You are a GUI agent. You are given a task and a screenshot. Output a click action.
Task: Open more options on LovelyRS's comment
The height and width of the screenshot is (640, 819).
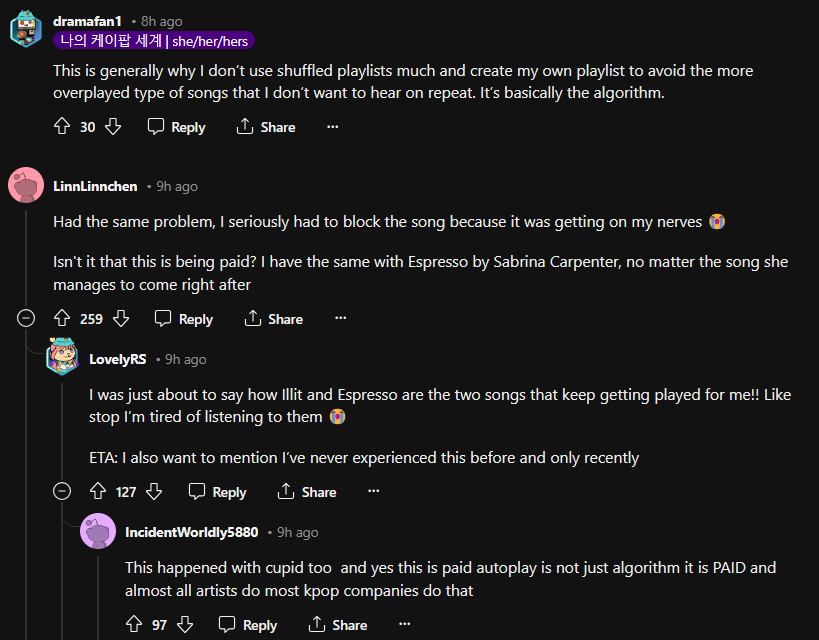pos(374,492)
